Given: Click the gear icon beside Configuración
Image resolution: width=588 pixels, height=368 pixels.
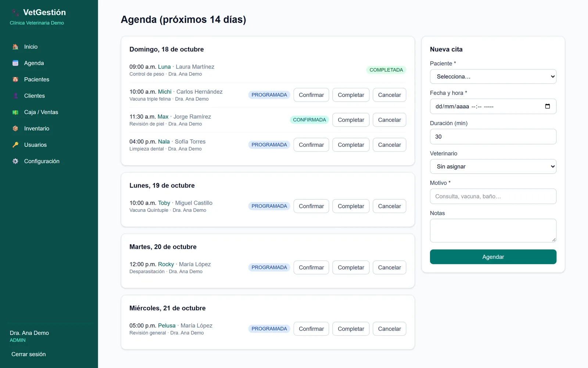Looking at the screenshot, I should click(15, 161).
